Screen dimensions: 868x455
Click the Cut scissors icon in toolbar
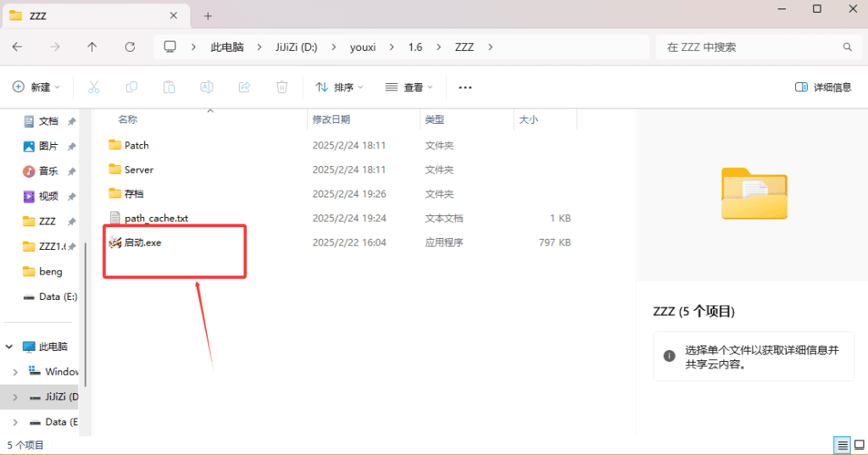pyautogui.click(x=94, y=87)
